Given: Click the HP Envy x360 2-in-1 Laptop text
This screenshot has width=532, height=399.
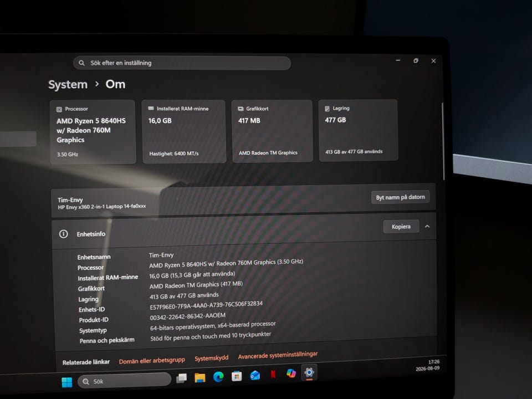Looking at the screenshot, I should [x=102, y=207].
